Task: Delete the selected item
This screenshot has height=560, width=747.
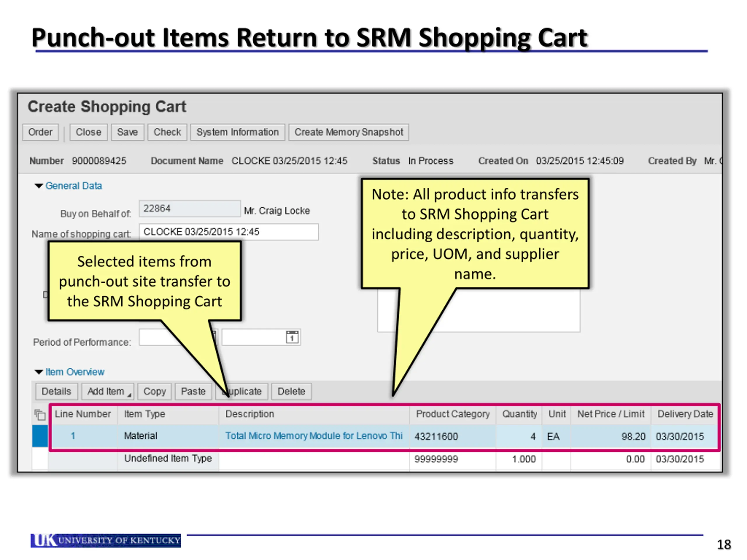Action: (292, 391)
